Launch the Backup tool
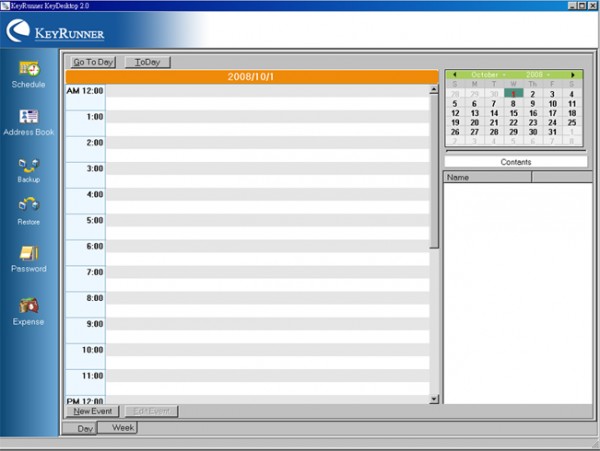The width and height of the screenshot is (600, 451). click(29, 170)
